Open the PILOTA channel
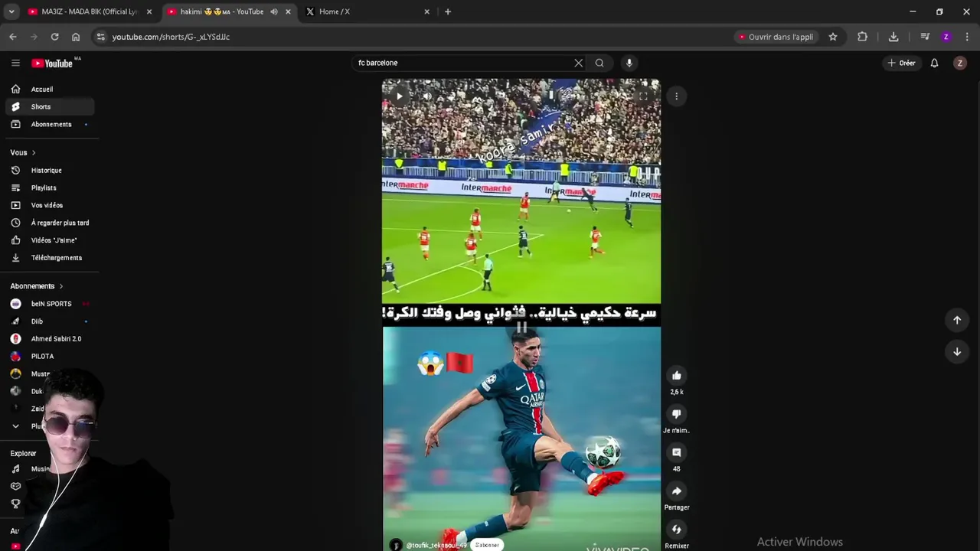 point(49,356)
